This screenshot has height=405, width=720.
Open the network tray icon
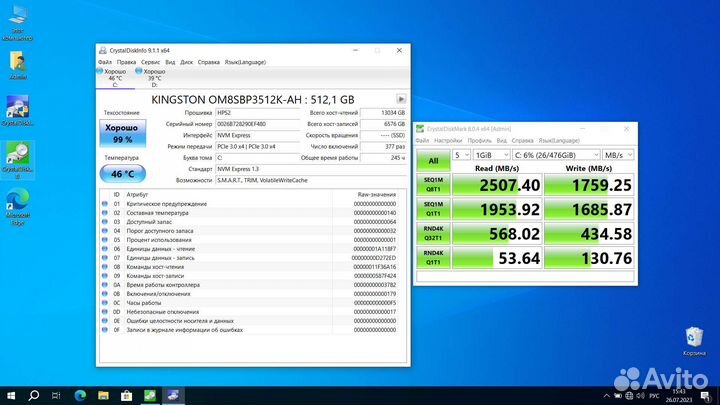(x=629, y=396)
